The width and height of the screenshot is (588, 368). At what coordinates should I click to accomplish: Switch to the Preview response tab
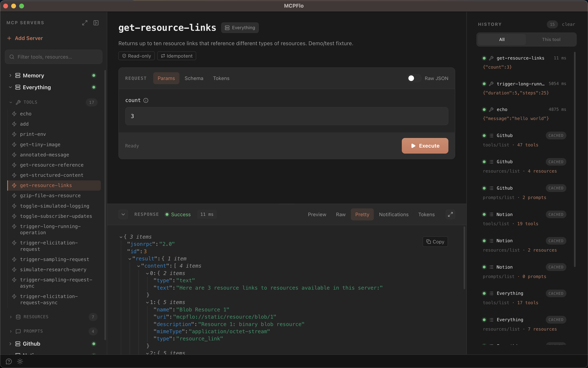pos(317,214)
